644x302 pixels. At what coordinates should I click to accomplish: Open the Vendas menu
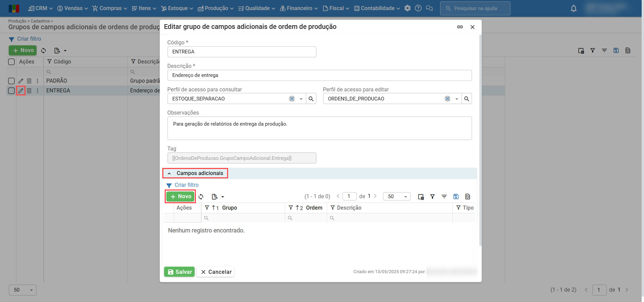(72, 8)
